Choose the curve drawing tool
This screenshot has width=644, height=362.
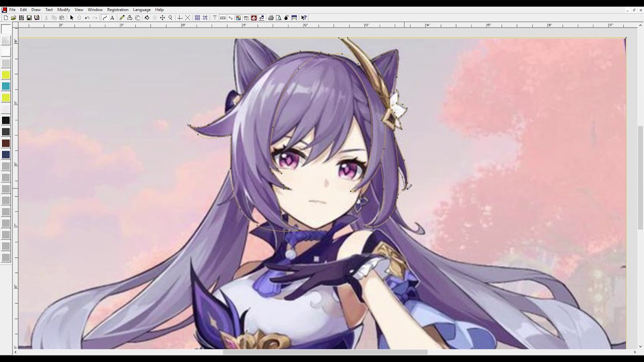[104, 18]
